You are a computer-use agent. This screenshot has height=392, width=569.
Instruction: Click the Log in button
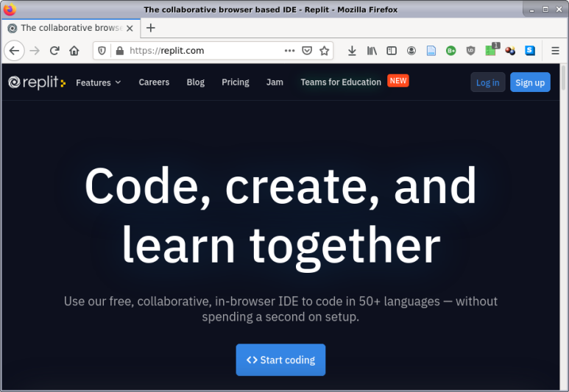click(488, 82)
